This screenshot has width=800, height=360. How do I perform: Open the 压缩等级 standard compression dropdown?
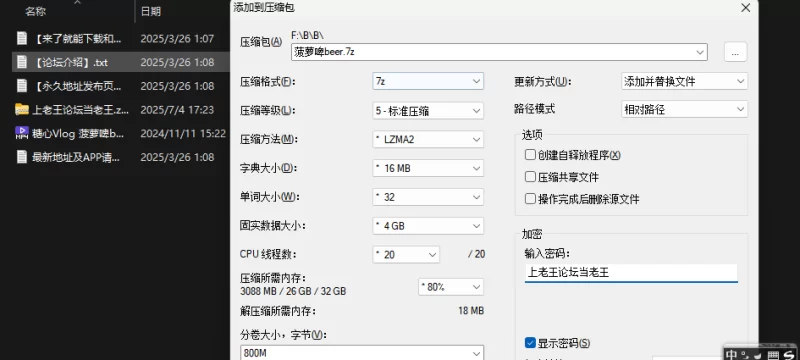428,110
